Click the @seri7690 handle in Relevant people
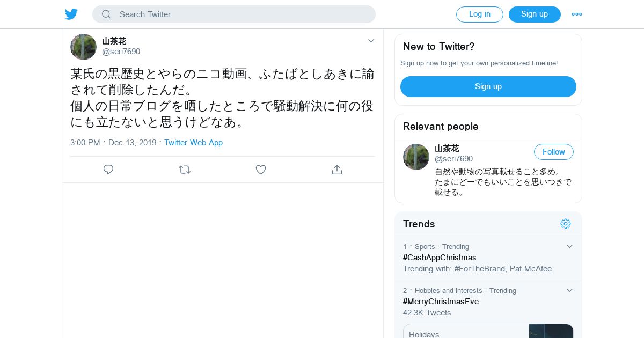 pos(453,159)
